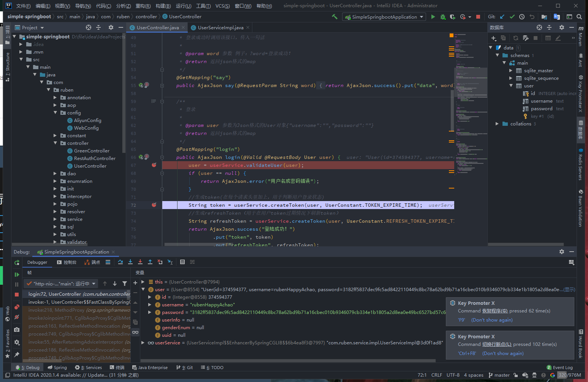Click Step Over in the debugger toolbar

[120, 262]
